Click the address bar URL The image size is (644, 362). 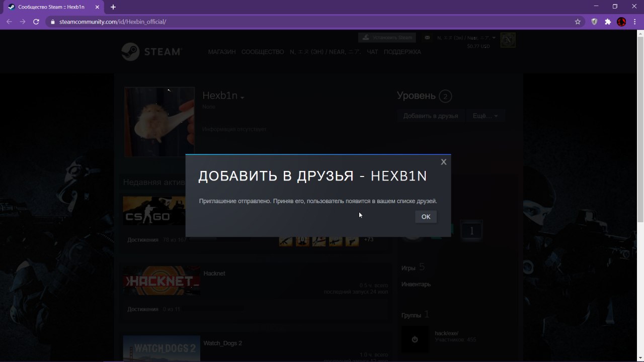pyautogui.click(x=113, y=22)
